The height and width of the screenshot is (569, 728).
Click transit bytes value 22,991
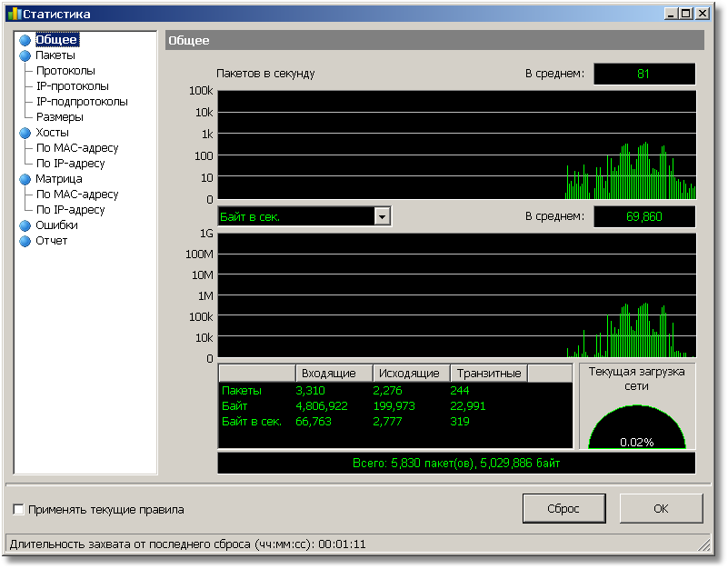click(x=467, y=406)
